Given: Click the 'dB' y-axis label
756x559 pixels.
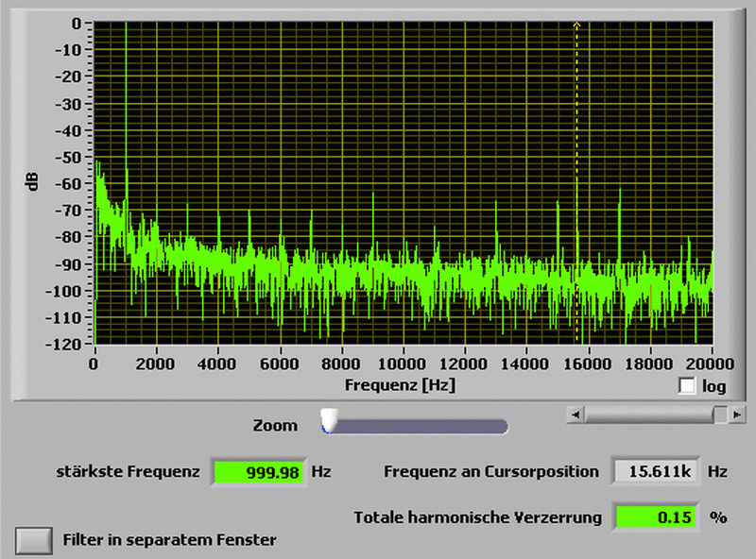Looking at the screenshot, I should pyautogui.click(x=32, y=181).
